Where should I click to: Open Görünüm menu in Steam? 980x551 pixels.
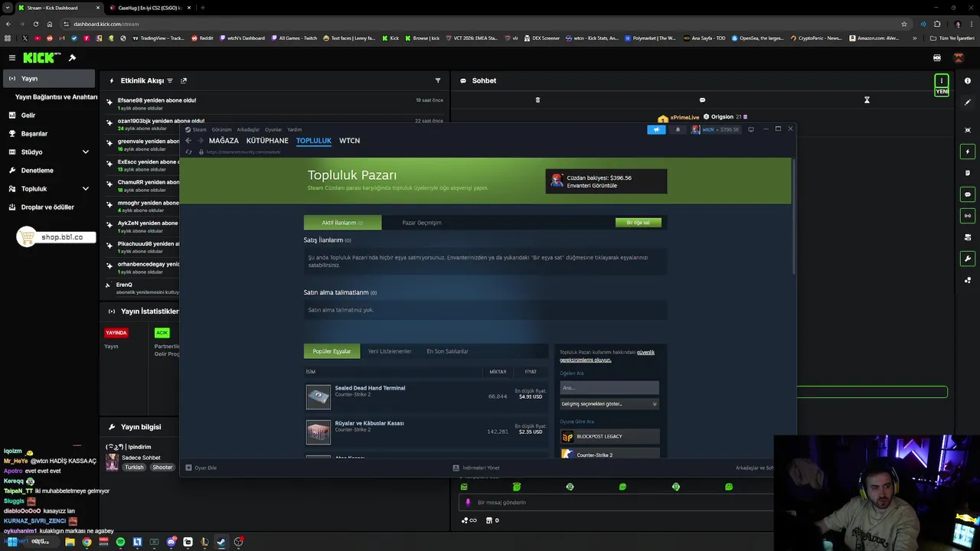click(221, 129)
